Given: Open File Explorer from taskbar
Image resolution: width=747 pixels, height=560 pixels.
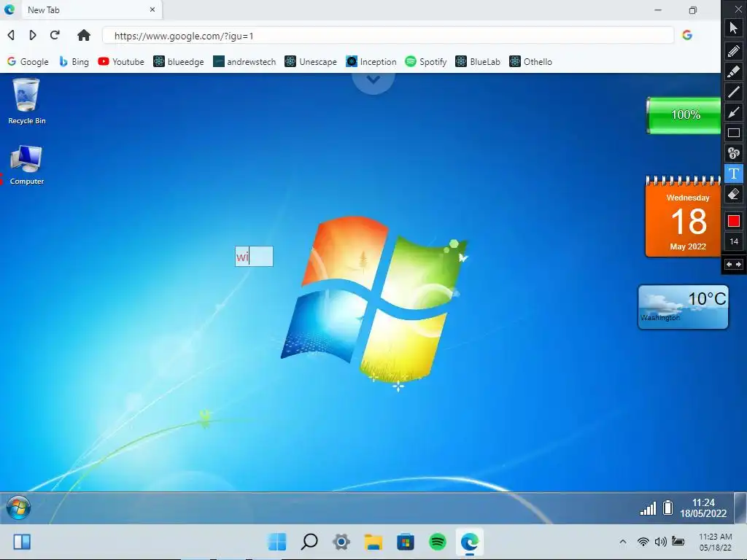Looking at the screenshot, I should pyautogui.click(x=373, y=542).
